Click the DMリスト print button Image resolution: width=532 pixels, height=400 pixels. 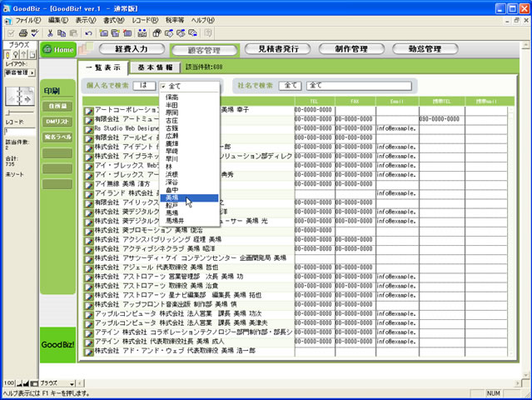pyautogui.click(x=57, y=122)
